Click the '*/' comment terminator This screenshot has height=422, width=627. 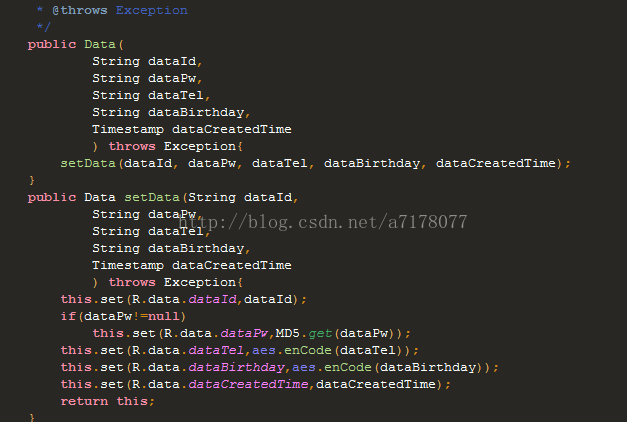(44, 27)
